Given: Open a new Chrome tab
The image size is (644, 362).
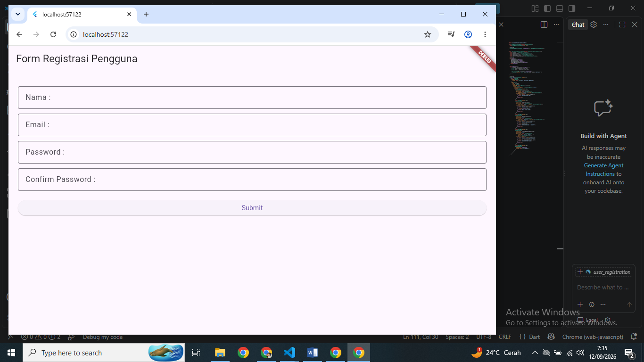Looking at the screenshot, I should 146,14.
